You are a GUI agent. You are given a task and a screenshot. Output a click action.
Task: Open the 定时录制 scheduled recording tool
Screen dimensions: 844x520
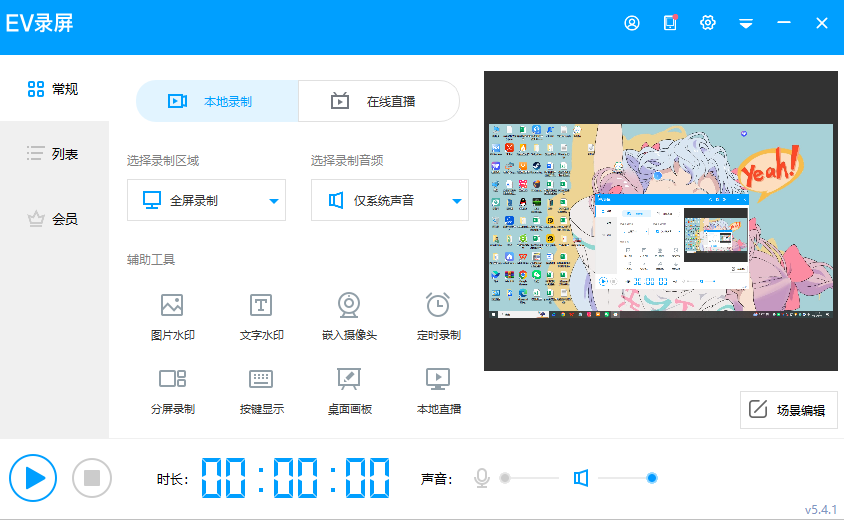438,316
